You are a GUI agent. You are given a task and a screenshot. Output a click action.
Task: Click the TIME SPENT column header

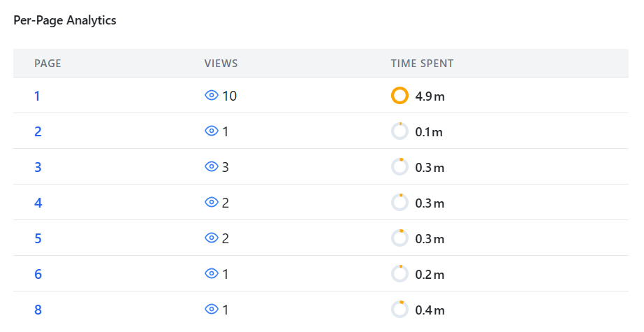tap(422, 64)
